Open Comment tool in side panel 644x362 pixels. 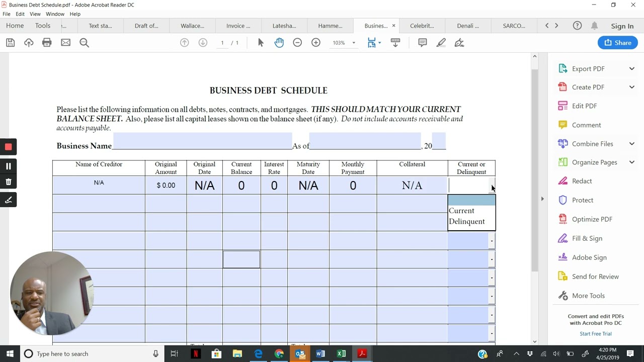586,125
